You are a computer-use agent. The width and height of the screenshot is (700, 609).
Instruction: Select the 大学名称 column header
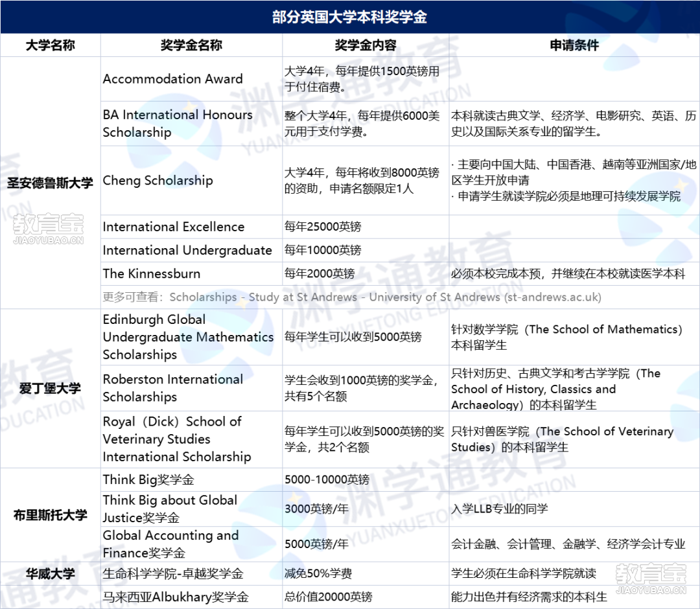[x=51, y=45]
